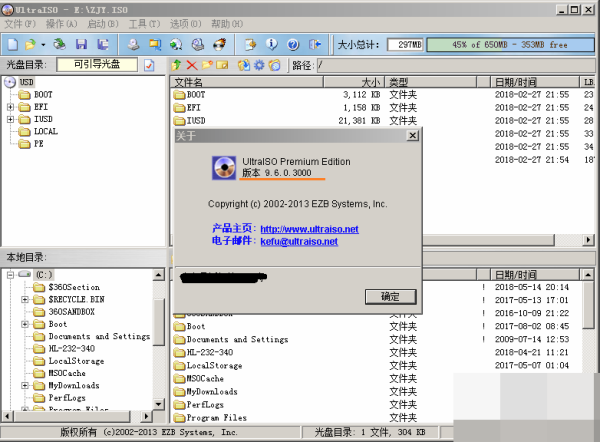
Task: Sort by 文件名 column header in disc list
Action: [247, 82]
